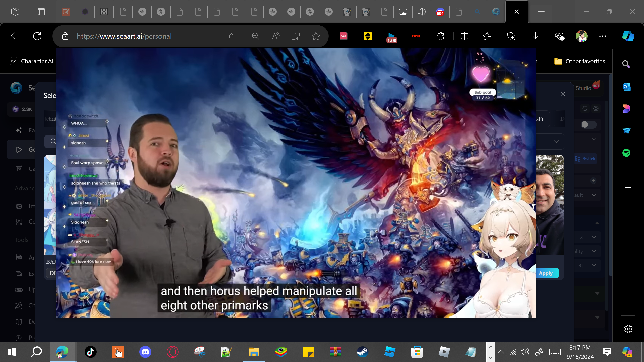The image size is (644, 362).
Task: Open Outlook in Edge sidebar
Action: click(626, 87)
